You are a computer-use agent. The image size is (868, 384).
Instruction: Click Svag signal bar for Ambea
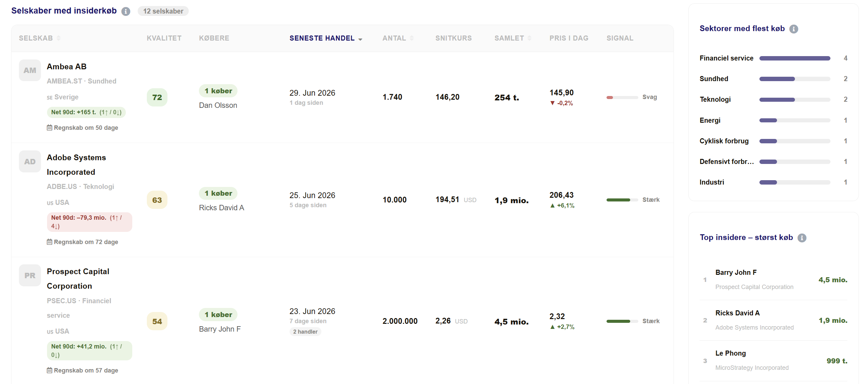pos(622,97)
